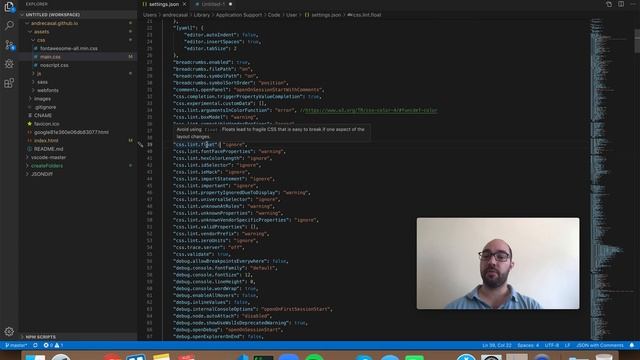Expand the createFolders folder
Image resolution: width=640 pixels, height=360 pixels.
click(78, 166)
